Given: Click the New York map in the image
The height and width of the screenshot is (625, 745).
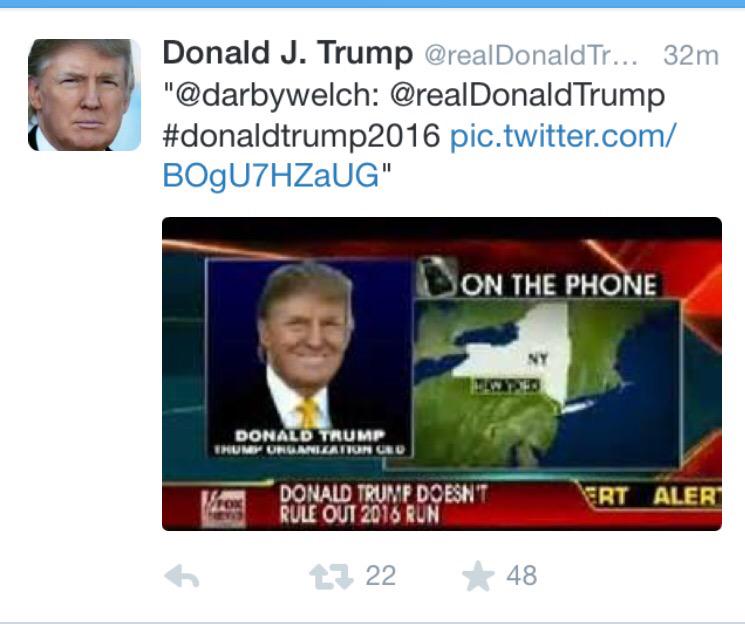Looking at the screenshot, I should click(547, 383).
